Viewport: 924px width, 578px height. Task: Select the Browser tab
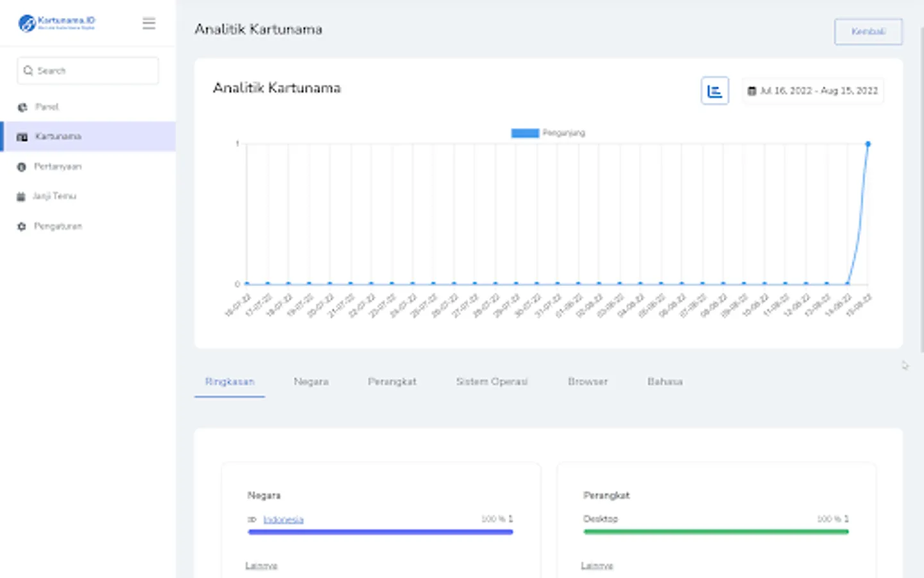point(587,381)
